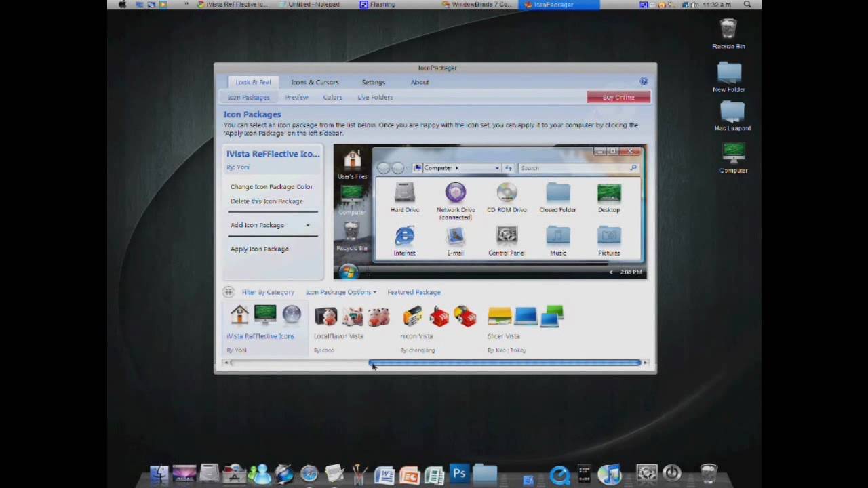868x488 pixels.
Task: Open the Trash in the dock
Action: [x=709, y=473]
